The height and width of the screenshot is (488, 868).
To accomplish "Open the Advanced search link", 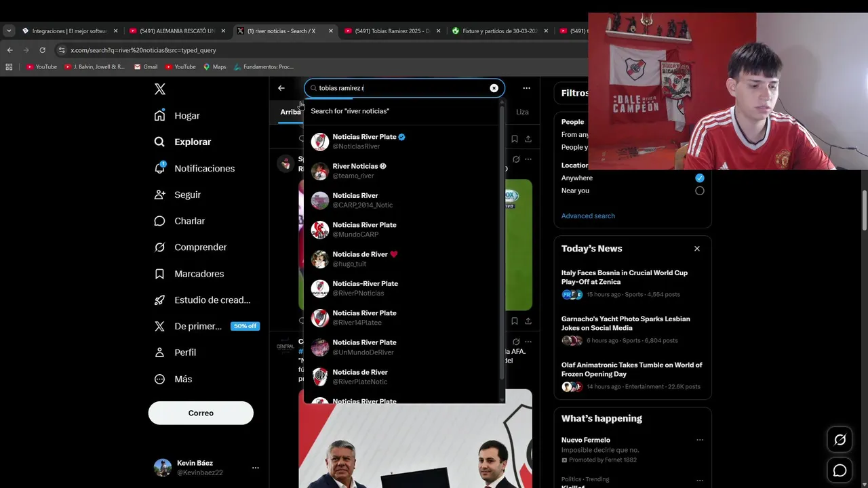I will click(x=588, y=216).
